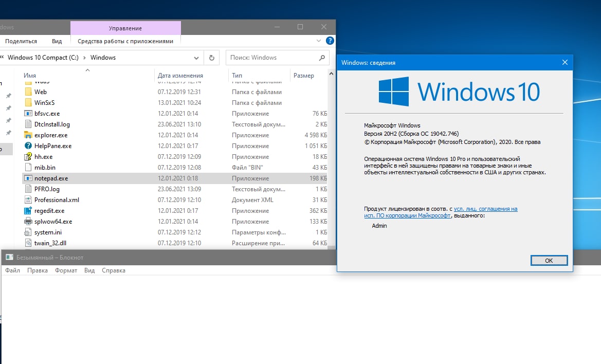Click the system.ini file icon
601x364 pixels.
tap(28, 232)
